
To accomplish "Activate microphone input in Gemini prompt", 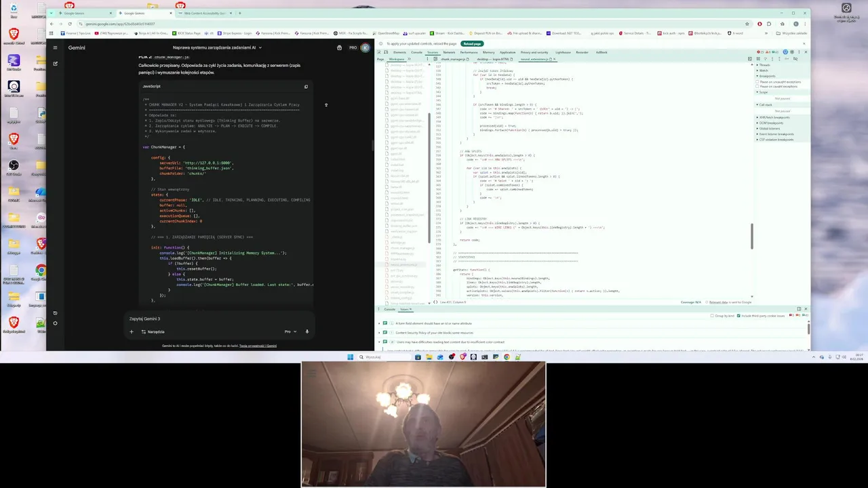I will [x=307, y=331].
